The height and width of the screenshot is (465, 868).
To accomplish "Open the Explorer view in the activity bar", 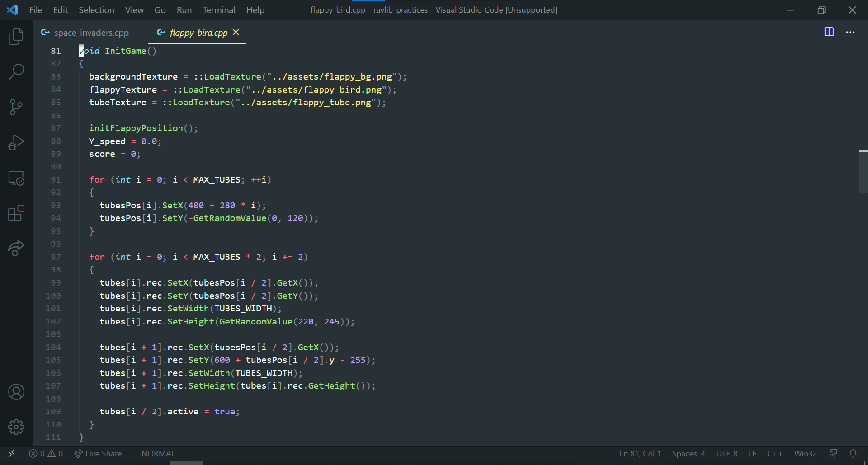I will pos(16,37).
